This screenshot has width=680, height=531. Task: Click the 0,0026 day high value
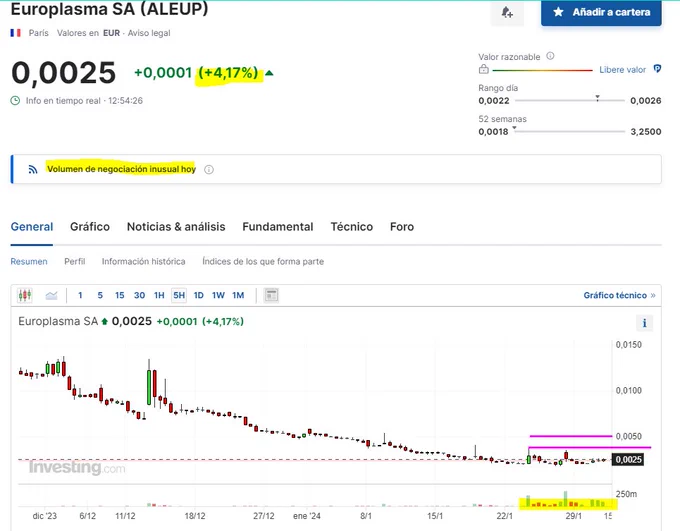646,101
